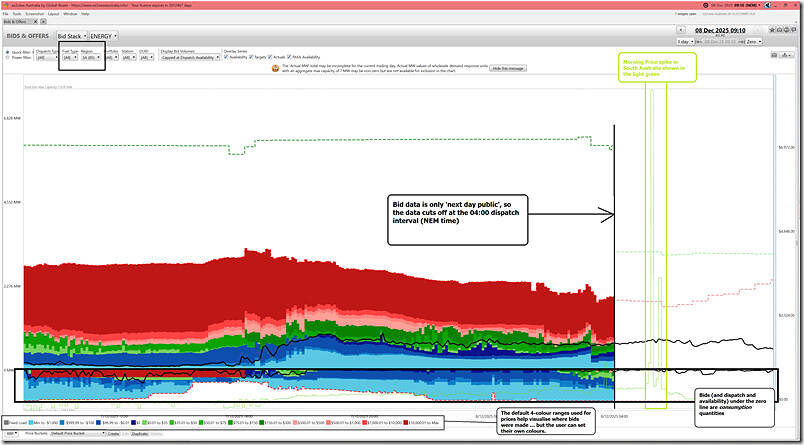This screenshot has height=445, width=804.
Task: Open the Display Bid Volumes dropdown
Action: coord(190,57)
